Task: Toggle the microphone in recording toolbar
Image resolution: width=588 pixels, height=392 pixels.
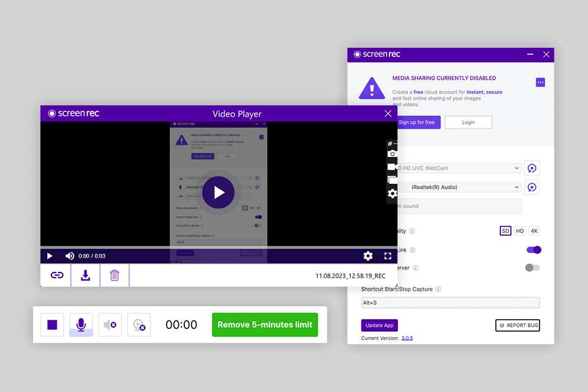Action: tap(81, 325)
